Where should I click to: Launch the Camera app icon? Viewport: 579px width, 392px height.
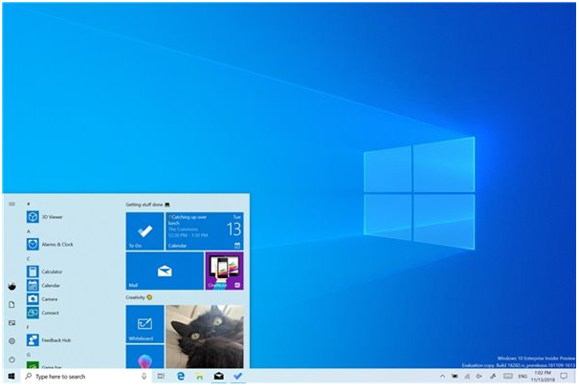[33, 298]
